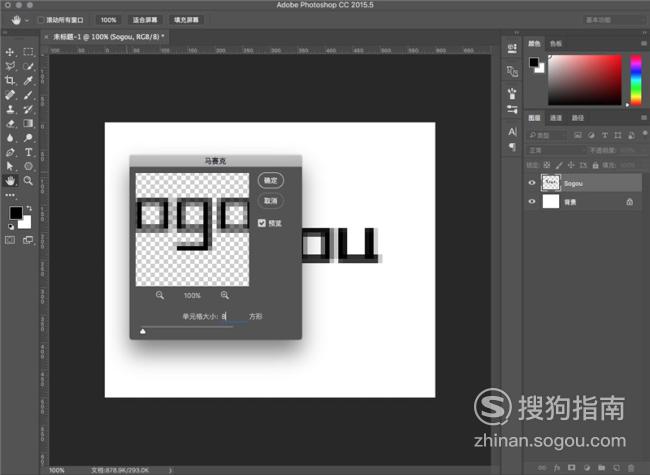Switch to the Channels tab
The image size is (650, 475).
556,118
